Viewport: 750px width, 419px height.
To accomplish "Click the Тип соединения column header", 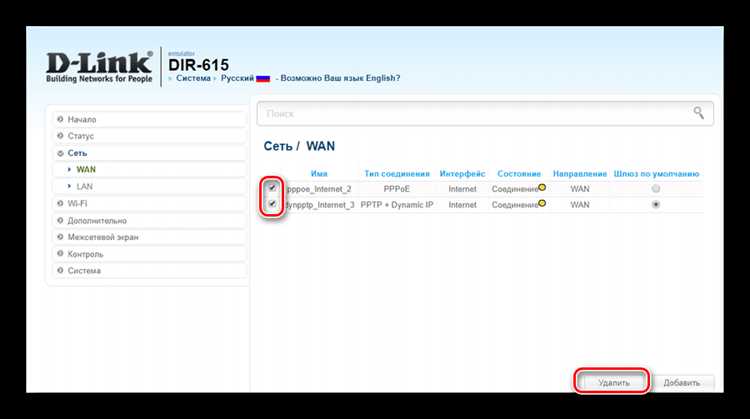I will point(397,174).
